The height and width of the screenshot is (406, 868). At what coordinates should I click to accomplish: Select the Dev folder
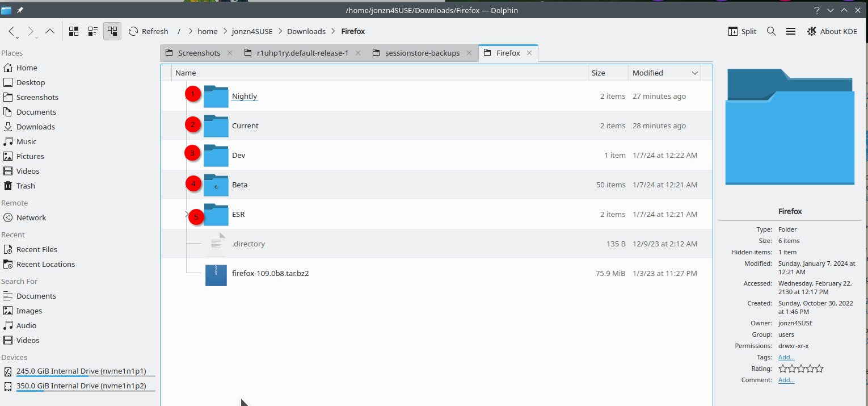[238, 155]
